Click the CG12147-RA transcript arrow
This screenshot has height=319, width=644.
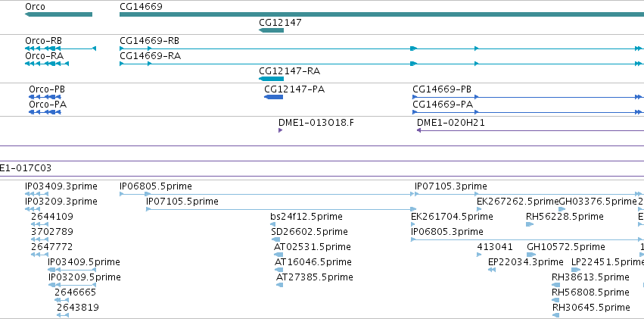(271, 79)
